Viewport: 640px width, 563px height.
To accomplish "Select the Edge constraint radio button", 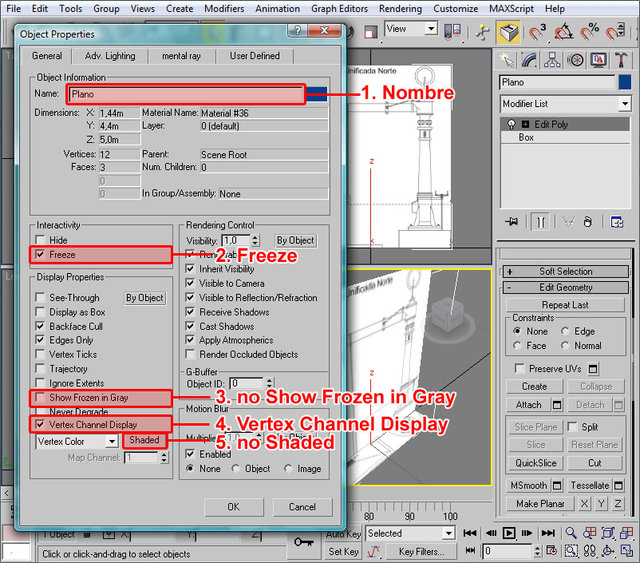I will 565,331.
